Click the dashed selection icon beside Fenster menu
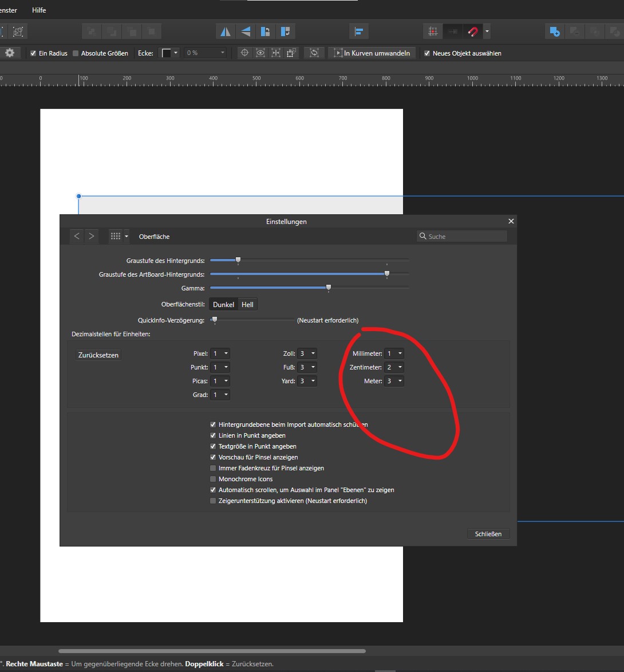 tap(18, 32)
